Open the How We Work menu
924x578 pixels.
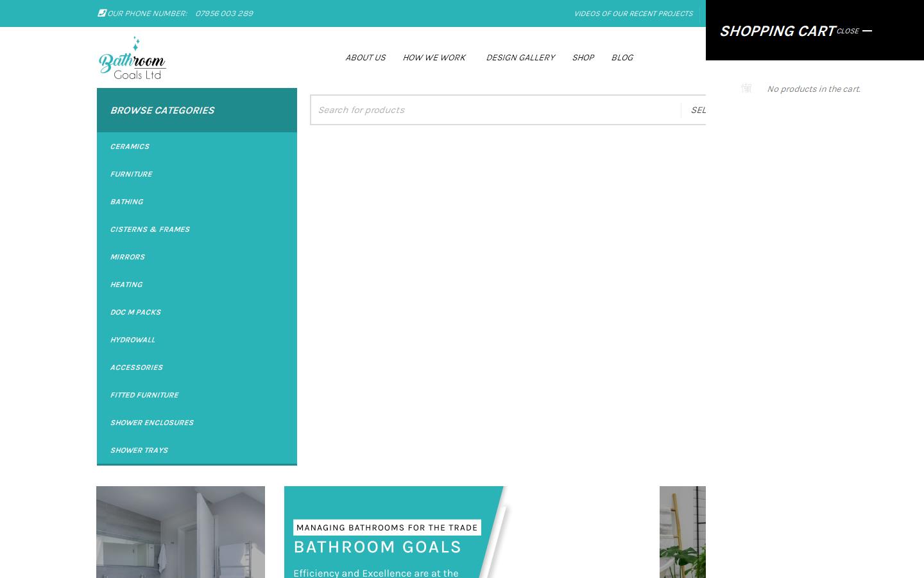434,58
